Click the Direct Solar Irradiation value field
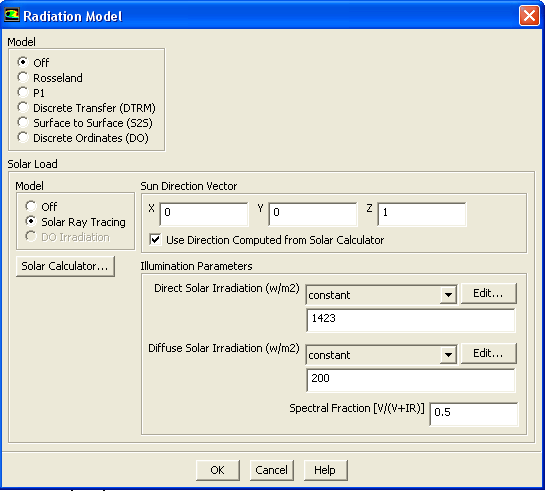Viewport: 545px width, 491px height. tap(410, 320)
